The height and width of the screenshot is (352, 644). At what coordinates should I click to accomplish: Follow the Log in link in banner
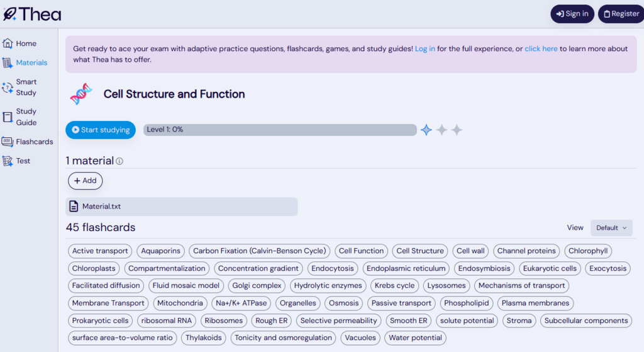[x=425, y=48]
